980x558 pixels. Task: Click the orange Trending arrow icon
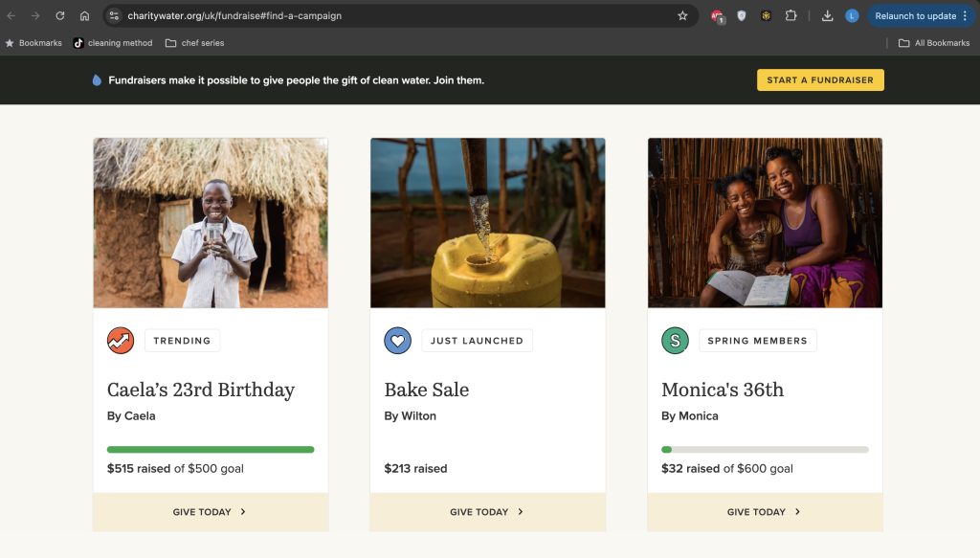121,341
